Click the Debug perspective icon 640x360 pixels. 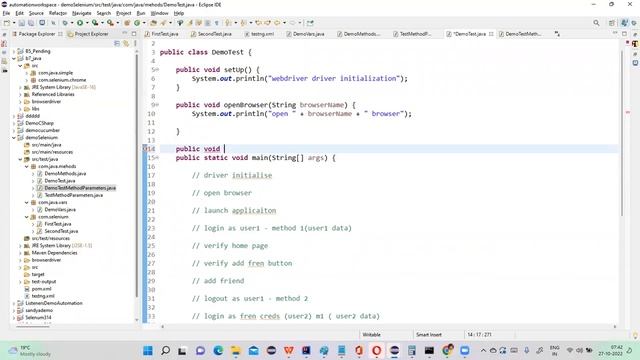click(x=634, y=23)
